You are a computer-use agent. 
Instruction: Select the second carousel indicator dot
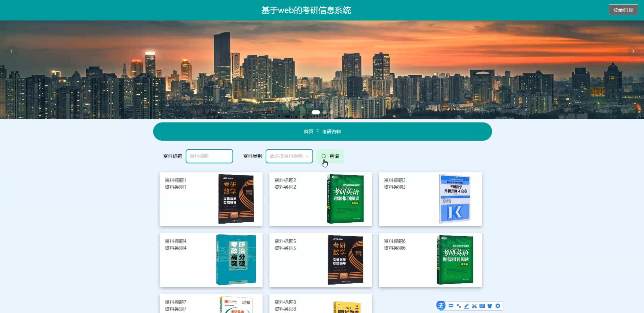(x=325, y=112)
